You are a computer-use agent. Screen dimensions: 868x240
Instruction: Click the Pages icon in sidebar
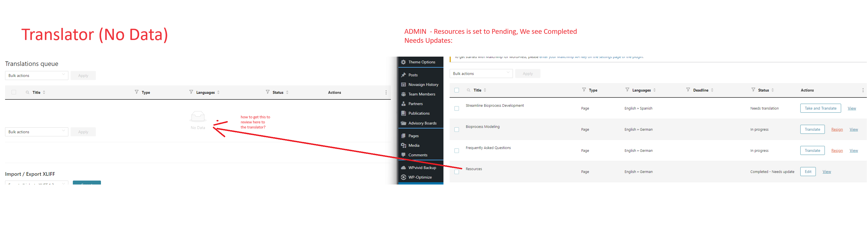click(x=403, y=136)
